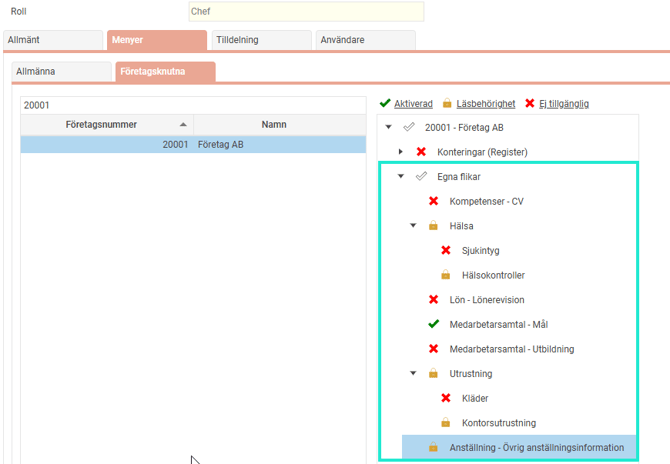670x464 pixels.
Task: Click the Aktiverad legend link
Action: (413, 104)
